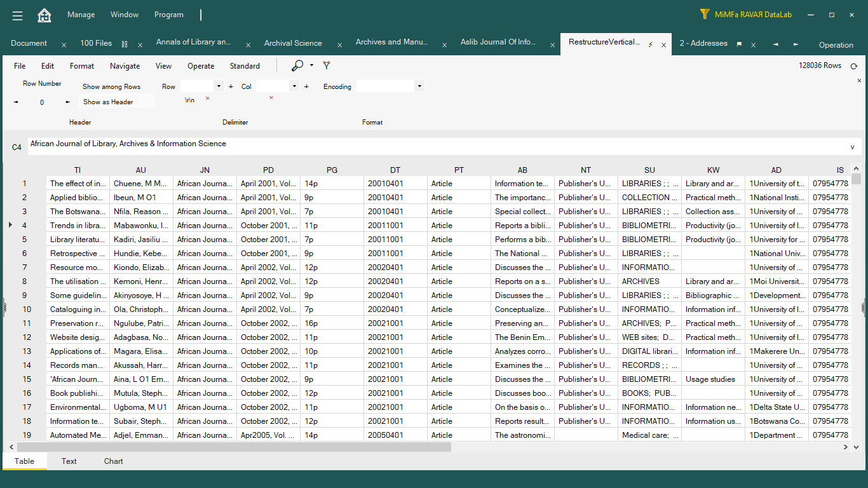868x488 pixels.
Task: Refresh the row count
Action: (x=854, y=66)
